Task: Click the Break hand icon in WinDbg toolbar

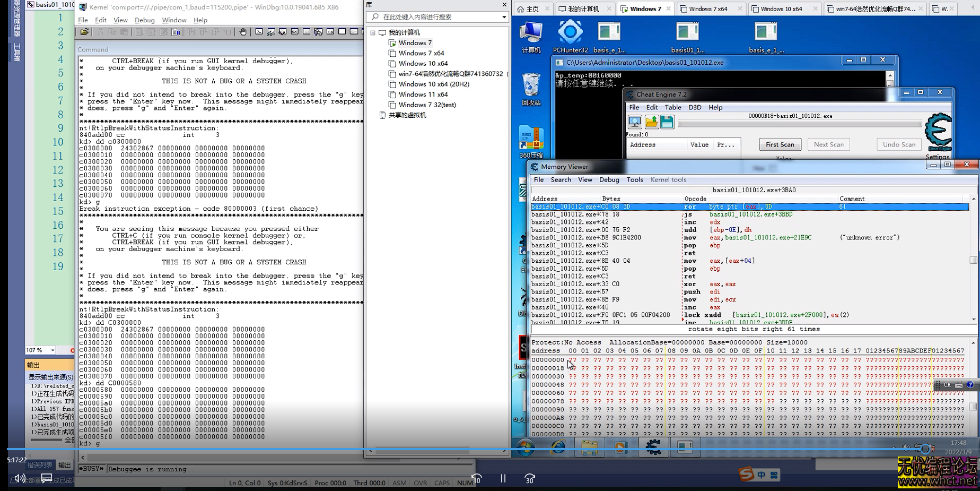Action: pos(243,32)
